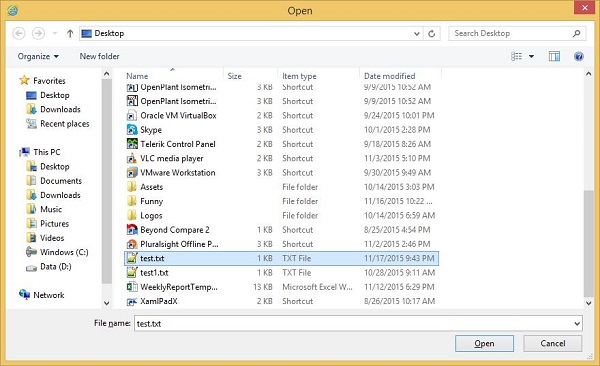Open Downloads under This PC
Viewport: 600px width, 366px height.
53,195
